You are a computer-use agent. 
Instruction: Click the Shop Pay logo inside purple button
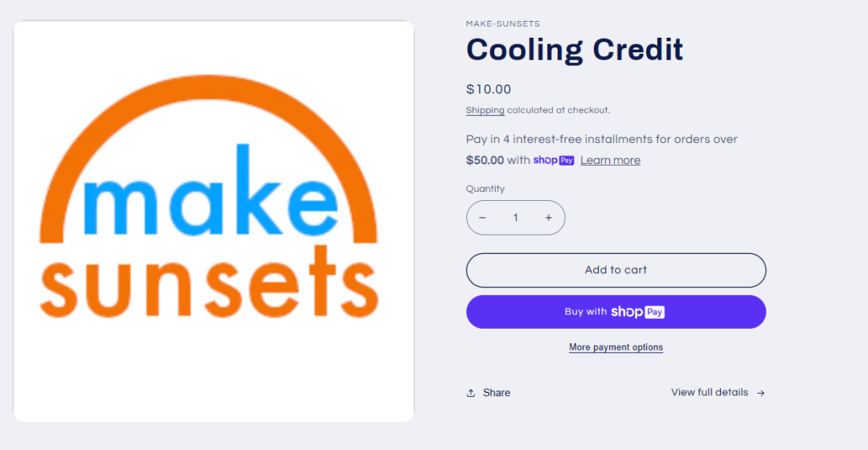click(x=637, y=312)
